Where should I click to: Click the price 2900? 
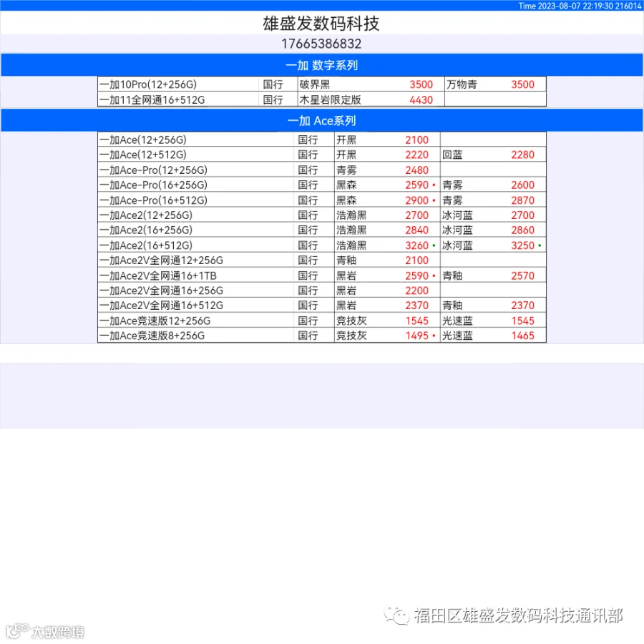pos(416,200)
